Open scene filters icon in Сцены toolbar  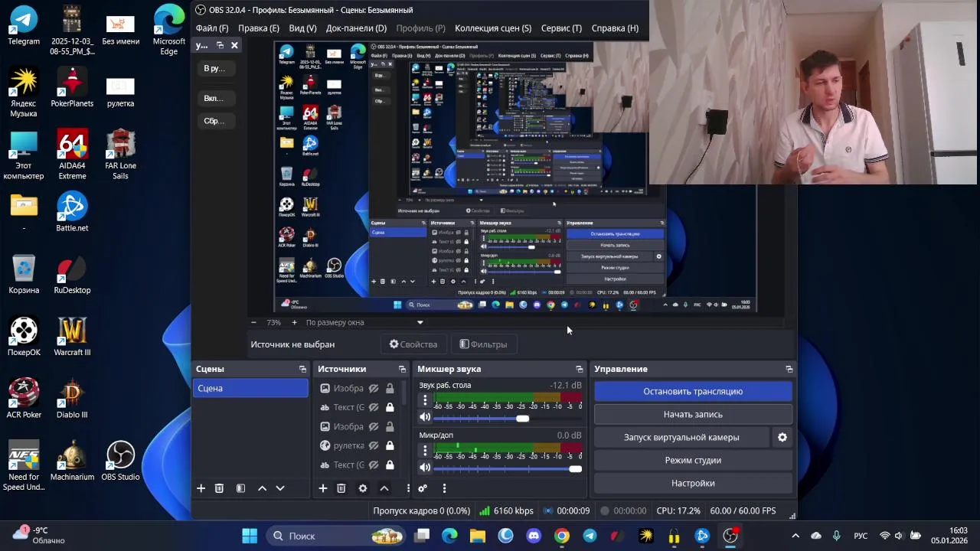240,488
